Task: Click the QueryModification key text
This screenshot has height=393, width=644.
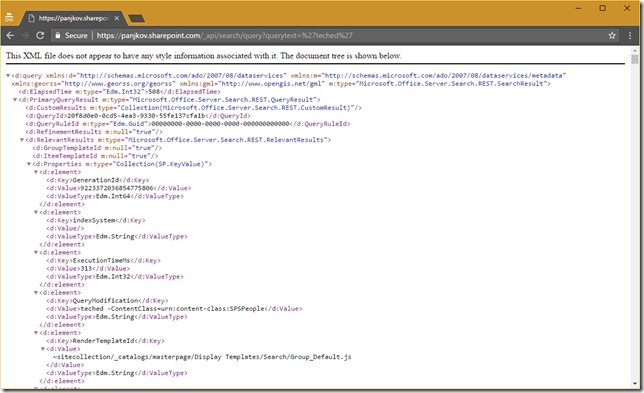Action: click(106, 301)
